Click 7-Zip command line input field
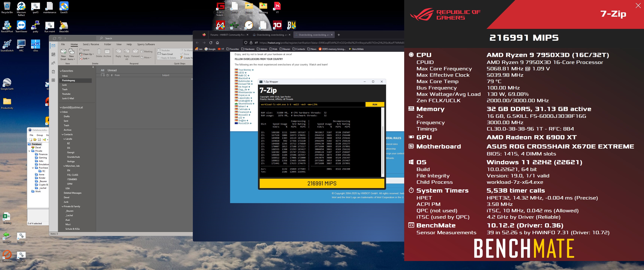The height and width of the screenshot is (270, 644). (x=312, y=104)
